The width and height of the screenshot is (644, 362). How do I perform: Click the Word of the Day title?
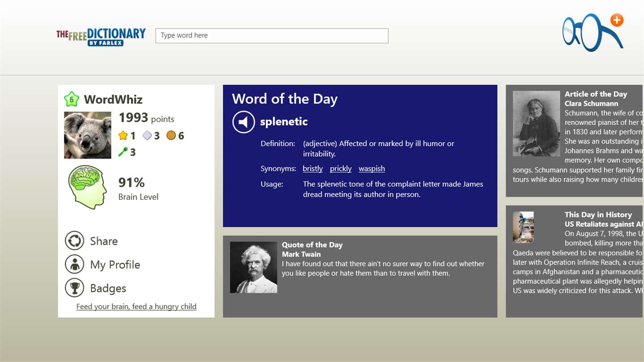coord(285,99)
